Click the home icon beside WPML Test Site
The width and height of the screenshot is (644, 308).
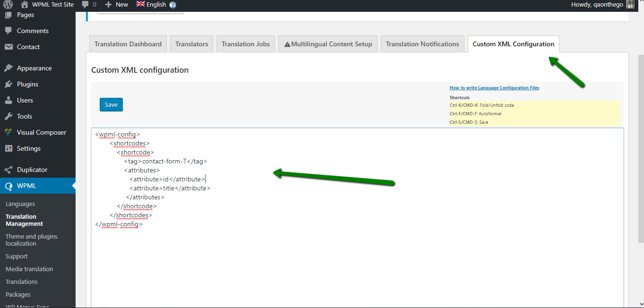24,4
